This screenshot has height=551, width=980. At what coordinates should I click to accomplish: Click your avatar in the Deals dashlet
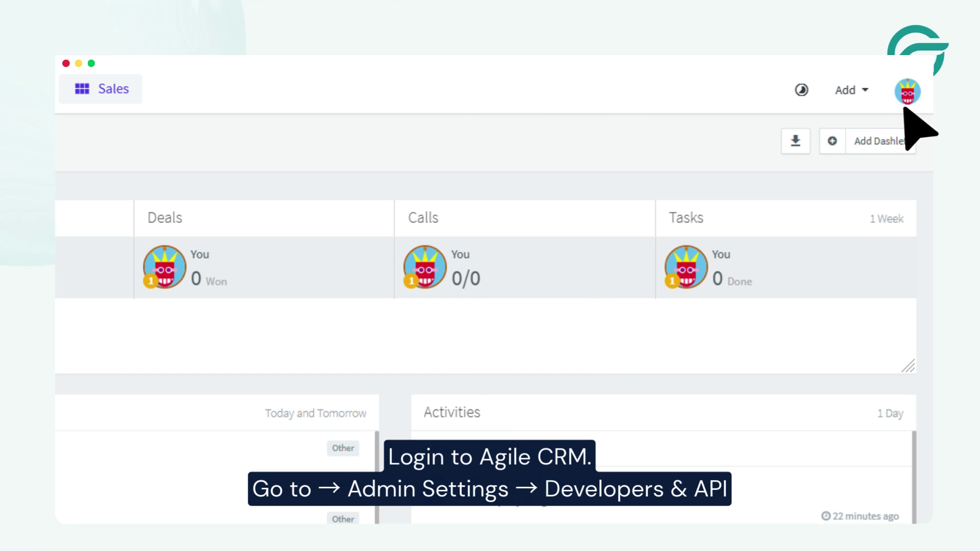pyautogui.click(x=164, y=266)
